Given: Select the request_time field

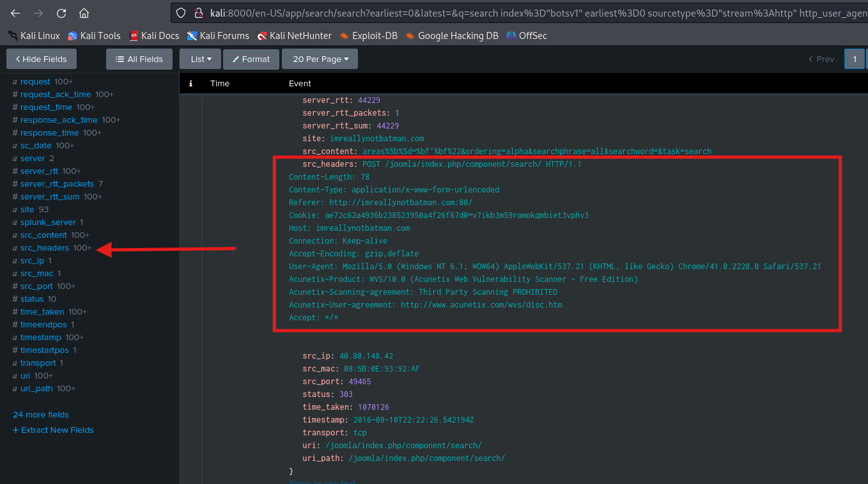Looking at the screenshot, I should [x=46, y=107].
